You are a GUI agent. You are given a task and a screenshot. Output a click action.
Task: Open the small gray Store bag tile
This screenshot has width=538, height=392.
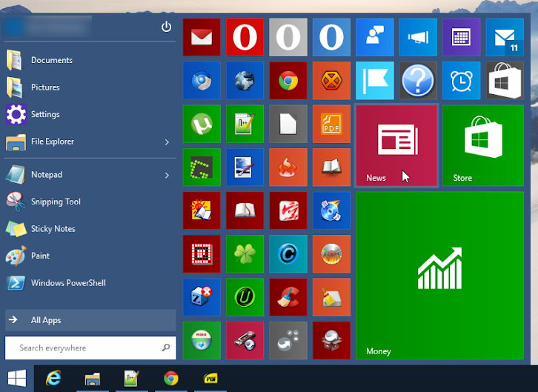click(x=505, y=80)
